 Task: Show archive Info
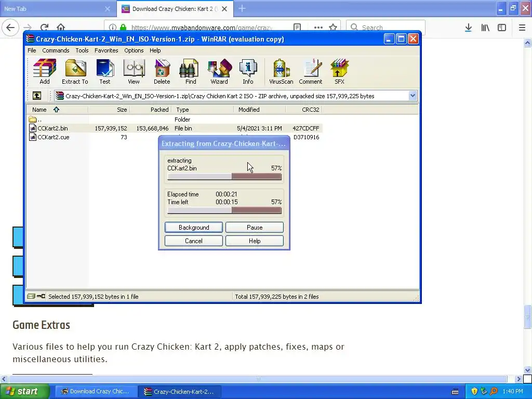pyautogui.click(x=248, y=72)
